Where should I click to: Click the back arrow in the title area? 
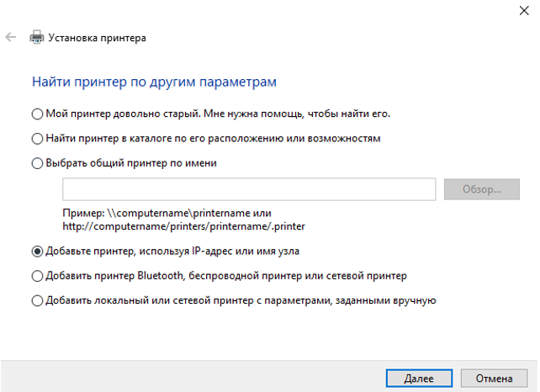click(10, 38)
